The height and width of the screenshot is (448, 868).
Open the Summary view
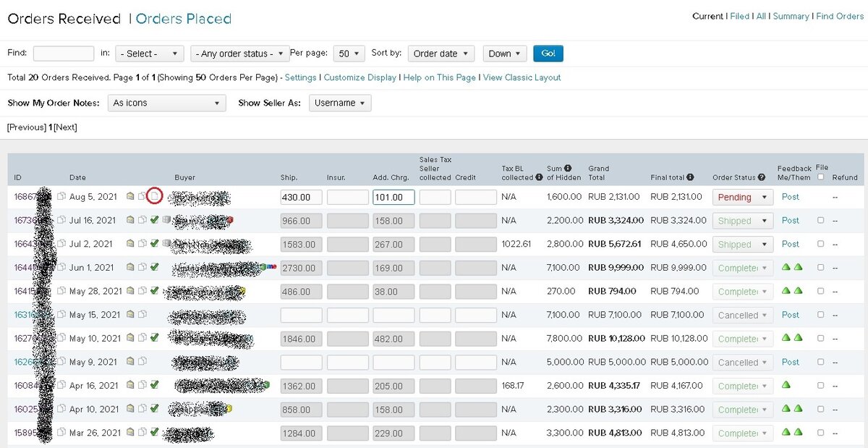[x=791, y=16]
